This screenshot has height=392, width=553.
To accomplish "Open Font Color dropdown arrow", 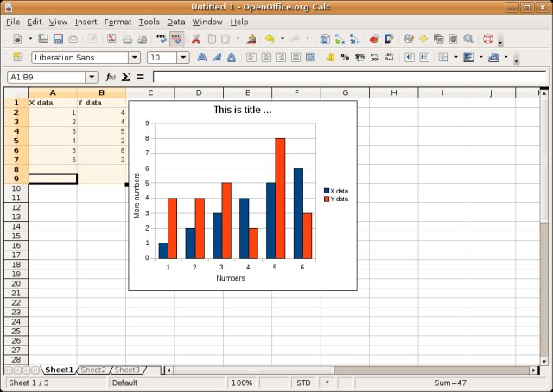I will [505, 57].
